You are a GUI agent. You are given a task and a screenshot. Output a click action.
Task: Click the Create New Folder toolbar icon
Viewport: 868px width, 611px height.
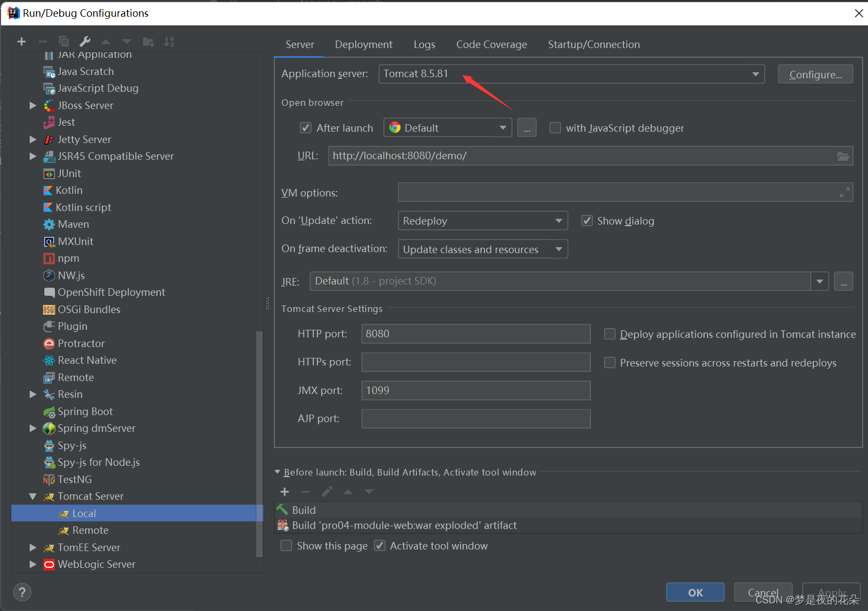tap(148, 42)
